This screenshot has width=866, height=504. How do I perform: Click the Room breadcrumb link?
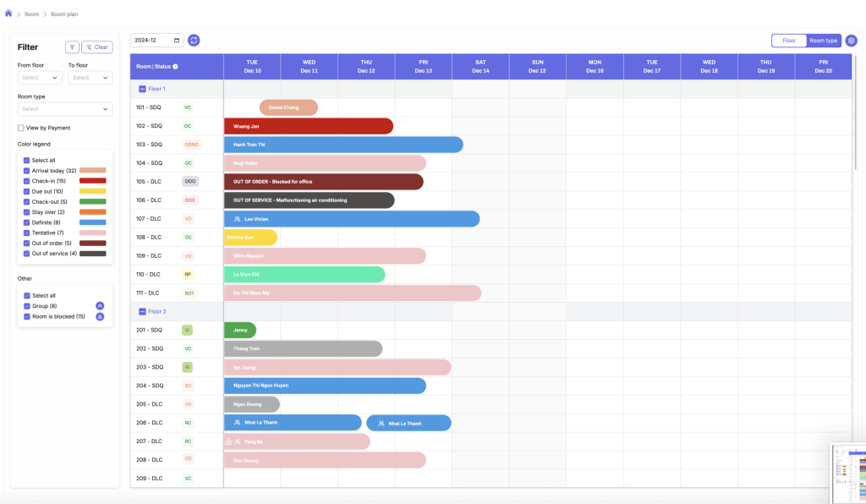(31, 14)
